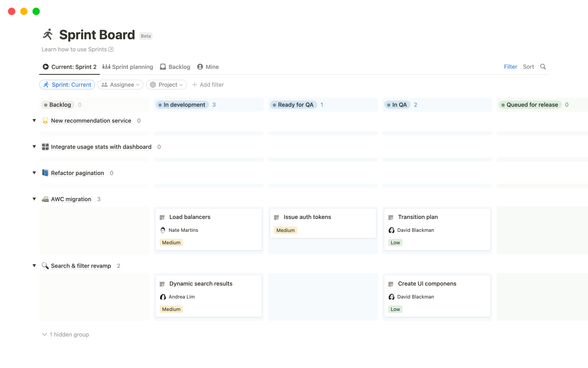The width and height of the screenshot is (588, 368).
Task: Switch to the Backlog tab
Action: (x=175, y=67)
